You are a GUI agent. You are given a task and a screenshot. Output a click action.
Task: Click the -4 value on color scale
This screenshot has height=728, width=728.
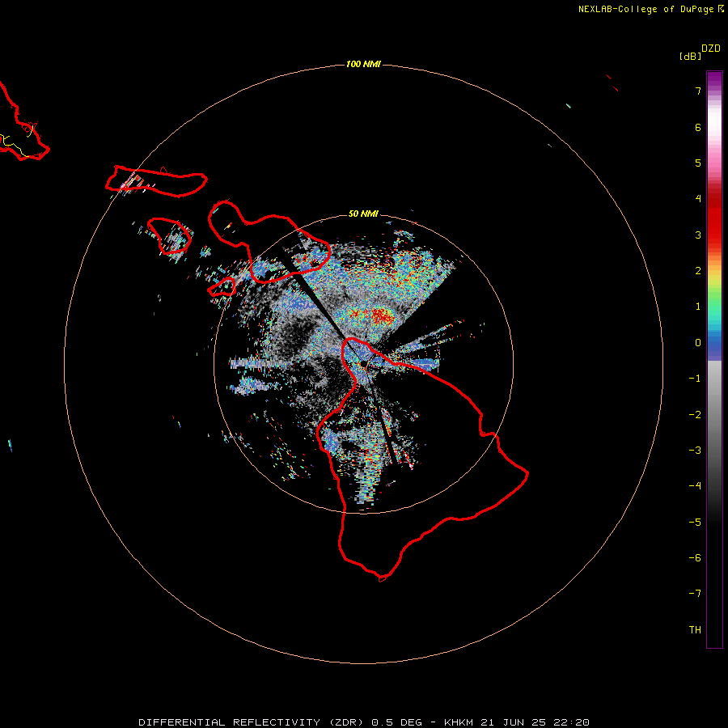tap(695, 486)
